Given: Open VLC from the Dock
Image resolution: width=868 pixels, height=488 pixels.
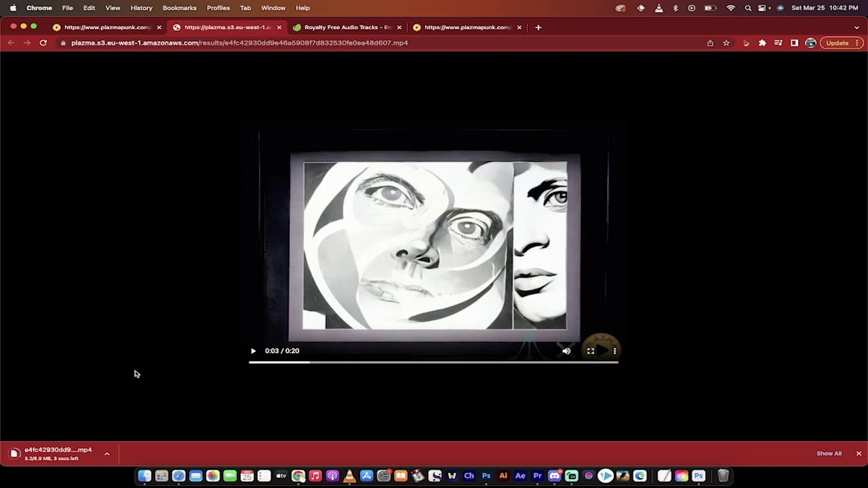Looking at the screenshot, I should [349, 476].
